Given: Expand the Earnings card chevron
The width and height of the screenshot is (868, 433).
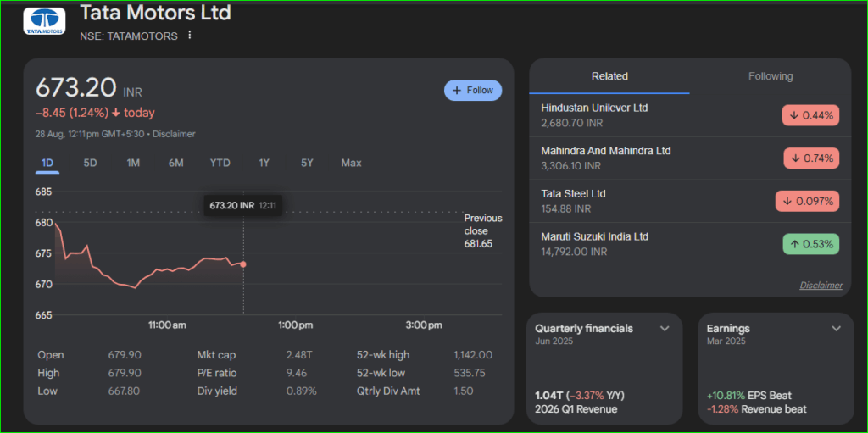Looking at the screenshot, I should (836, 329).
